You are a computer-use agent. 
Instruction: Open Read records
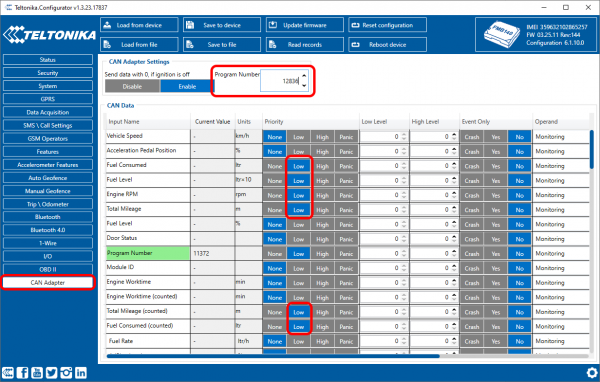pyautogui.click(x=305, y=44)
